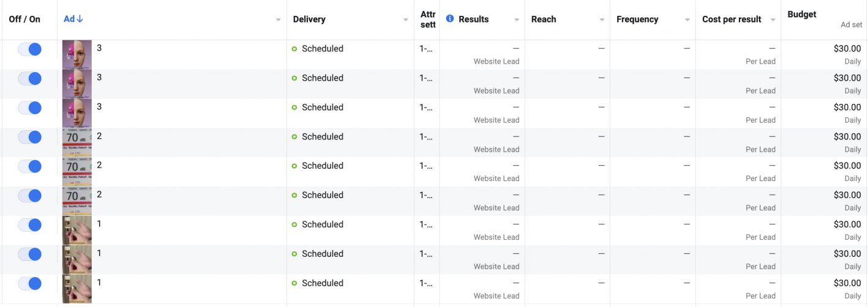
Task: Open the Reach column dropdown arrow
Action: [602, 20]
